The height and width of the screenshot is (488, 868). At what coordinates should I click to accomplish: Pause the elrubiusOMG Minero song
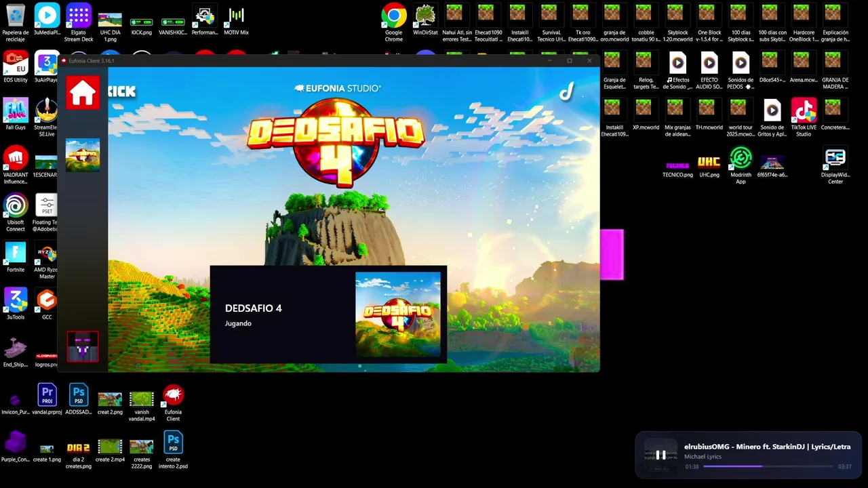tap(660, 455)
